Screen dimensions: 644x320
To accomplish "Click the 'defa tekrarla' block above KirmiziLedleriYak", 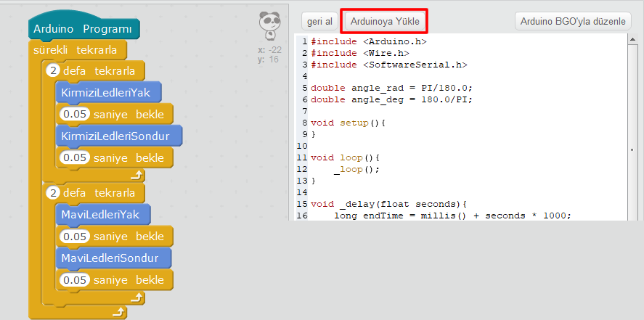I will (94, 70).
